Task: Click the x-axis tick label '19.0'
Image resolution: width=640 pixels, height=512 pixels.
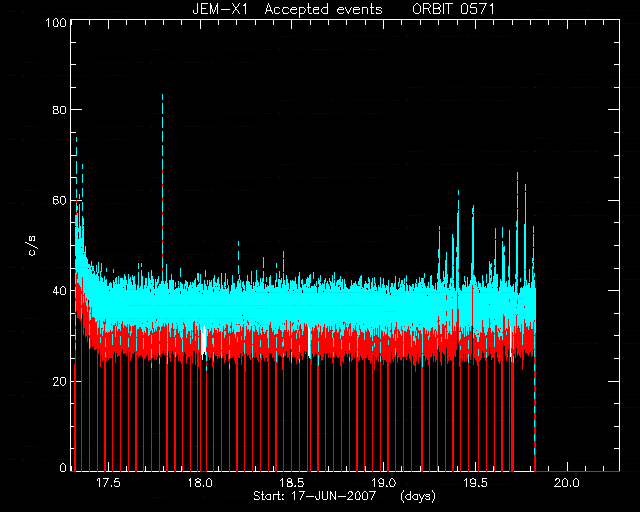Action: tap(384, 483)
